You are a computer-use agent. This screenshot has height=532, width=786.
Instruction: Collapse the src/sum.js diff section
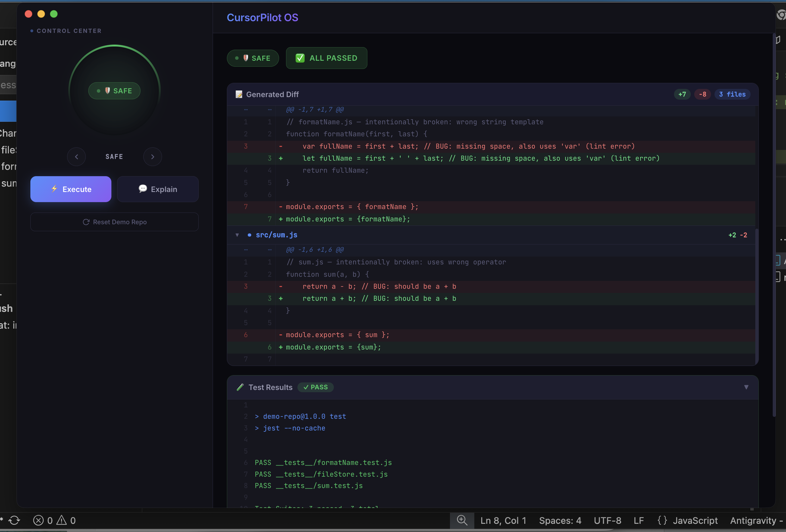[x=237, y=235]
